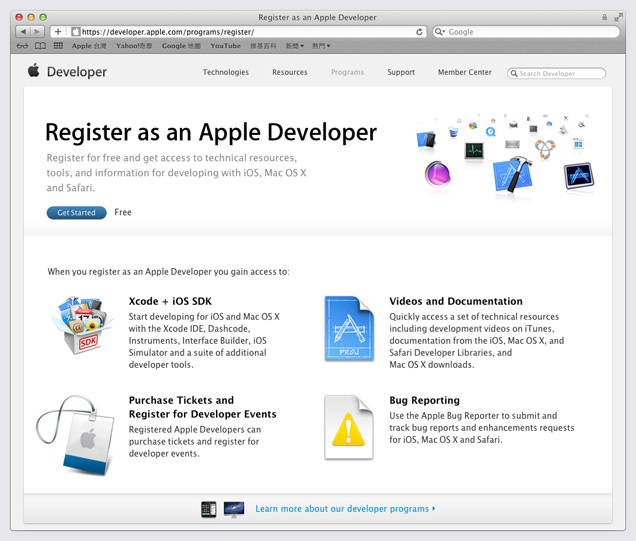Open the bookmarks book icon
The image size is (636, 541).
click(x=40, y=46)
